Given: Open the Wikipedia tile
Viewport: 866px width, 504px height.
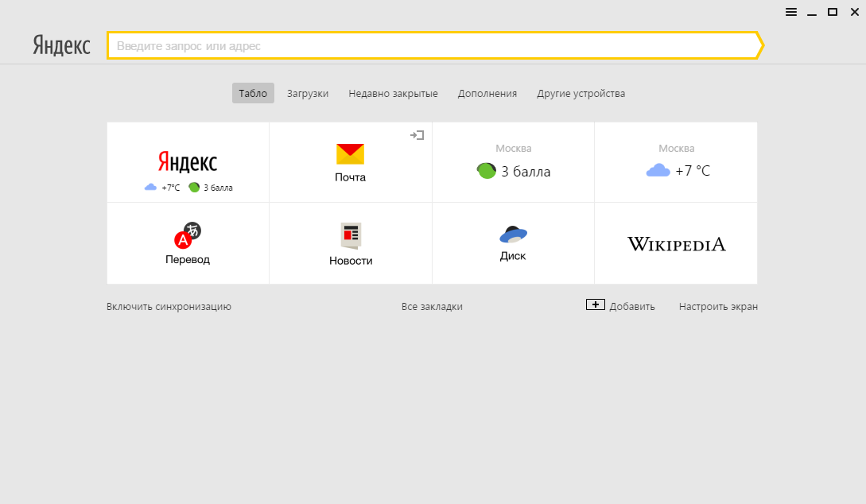Looking at the screenshot, I should tap(676, 244).
